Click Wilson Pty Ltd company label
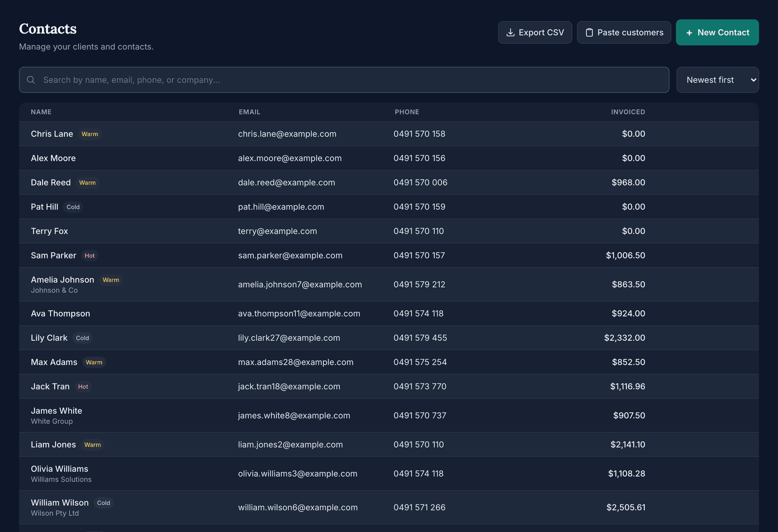 click(x=55, y=513)
